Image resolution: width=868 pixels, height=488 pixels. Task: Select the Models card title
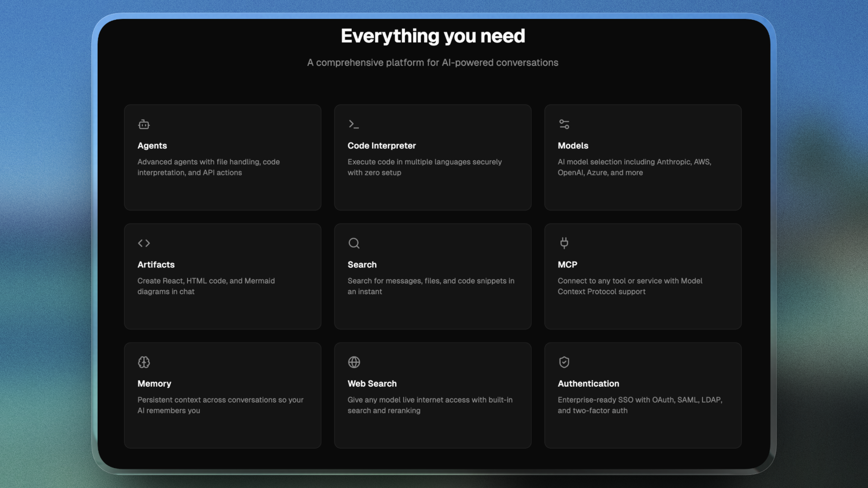(x=573, y=145)
